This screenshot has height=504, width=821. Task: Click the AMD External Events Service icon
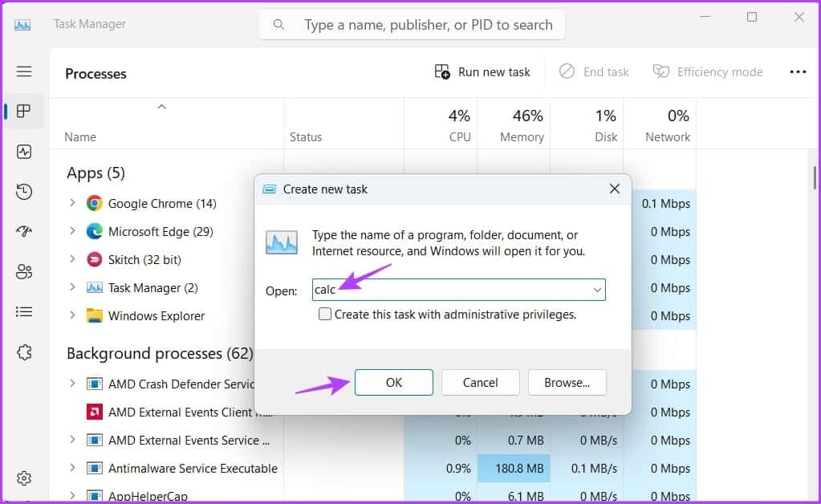94,440
